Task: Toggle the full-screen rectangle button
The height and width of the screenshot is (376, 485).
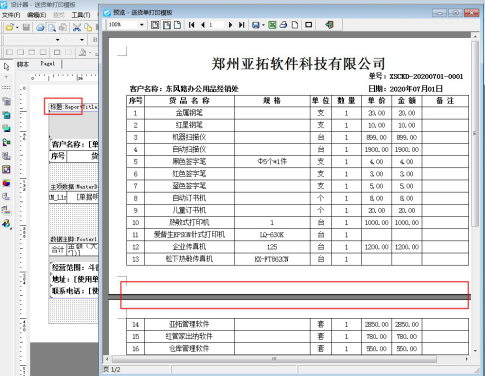Action: (x=309, y=25)
